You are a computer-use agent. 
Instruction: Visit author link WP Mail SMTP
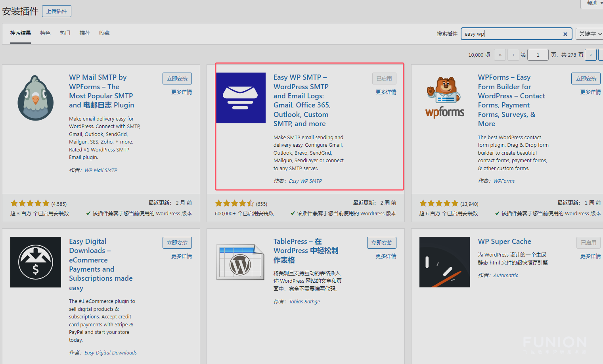pos(101,171)
